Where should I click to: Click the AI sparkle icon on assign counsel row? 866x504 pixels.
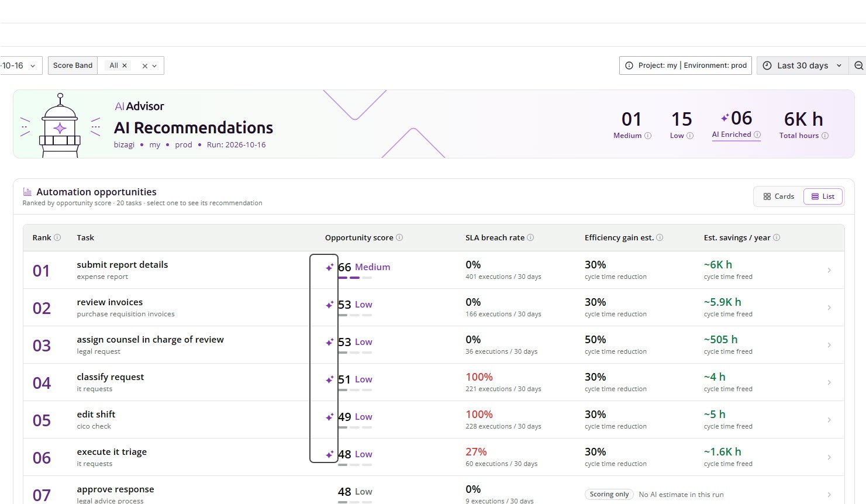(330, 342)
